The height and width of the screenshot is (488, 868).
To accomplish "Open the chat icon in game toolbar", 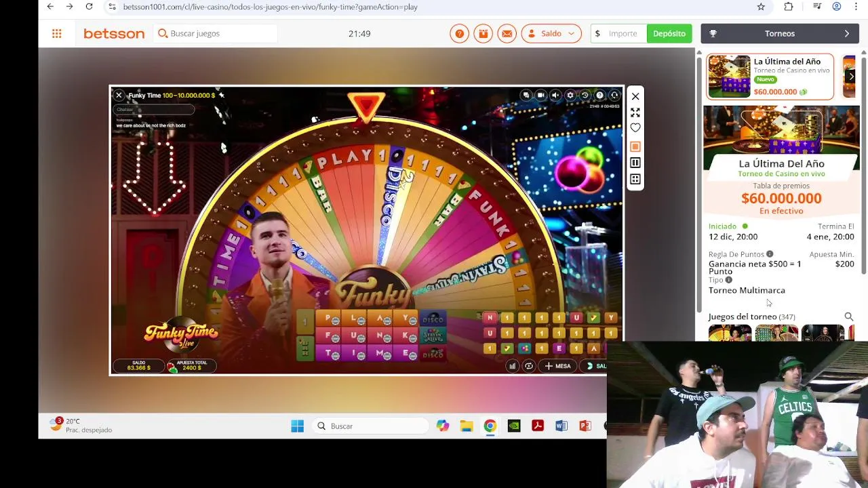I will pos(526,96).
